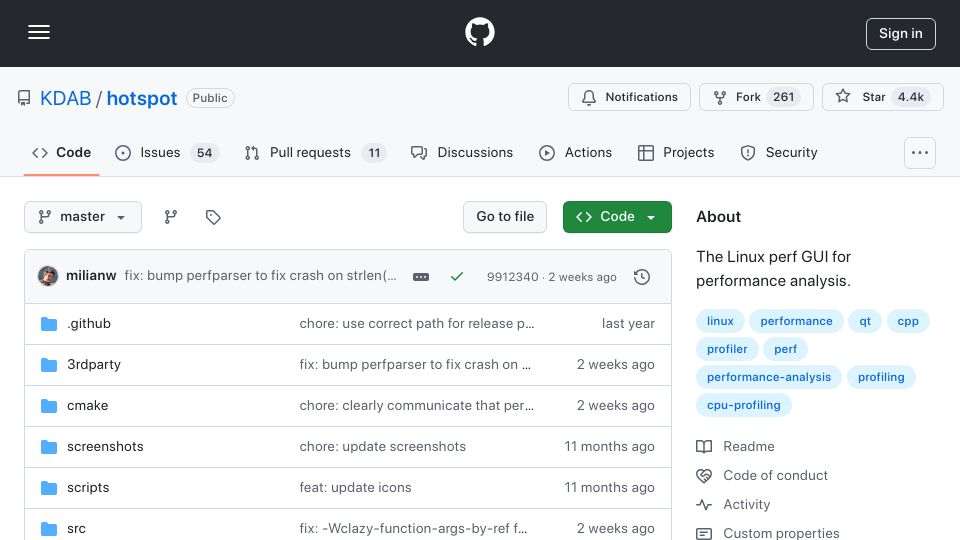Viewport: 960px width, 540px height.
Task: Open the hotspot repository link
Action: (141, 98)
